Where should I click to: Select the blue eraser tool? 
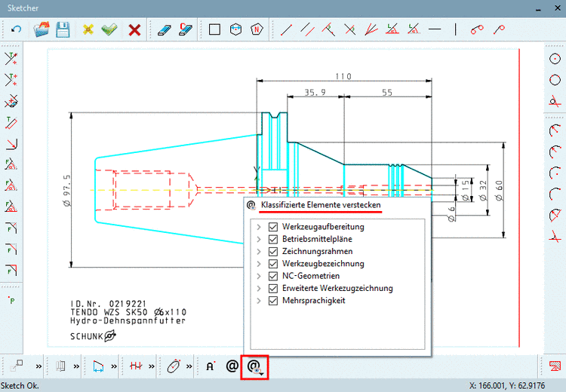tap(165, 29)
